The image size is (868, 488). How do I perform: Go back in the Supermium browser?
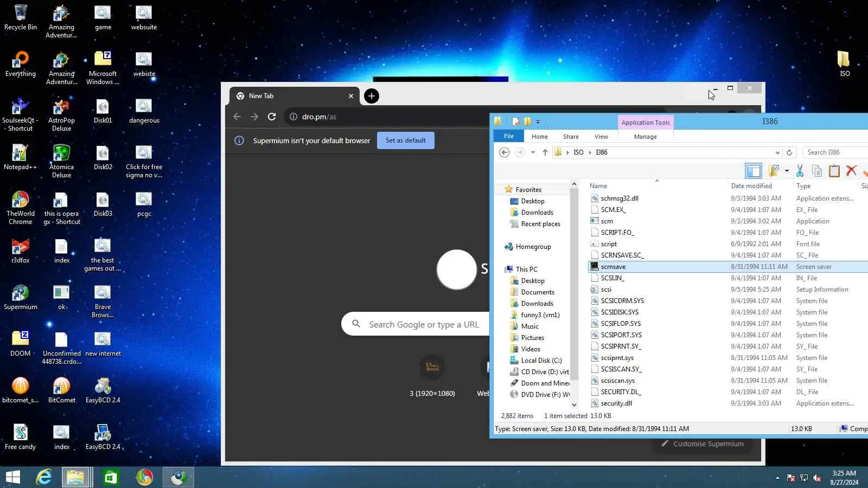pos(237,117)
